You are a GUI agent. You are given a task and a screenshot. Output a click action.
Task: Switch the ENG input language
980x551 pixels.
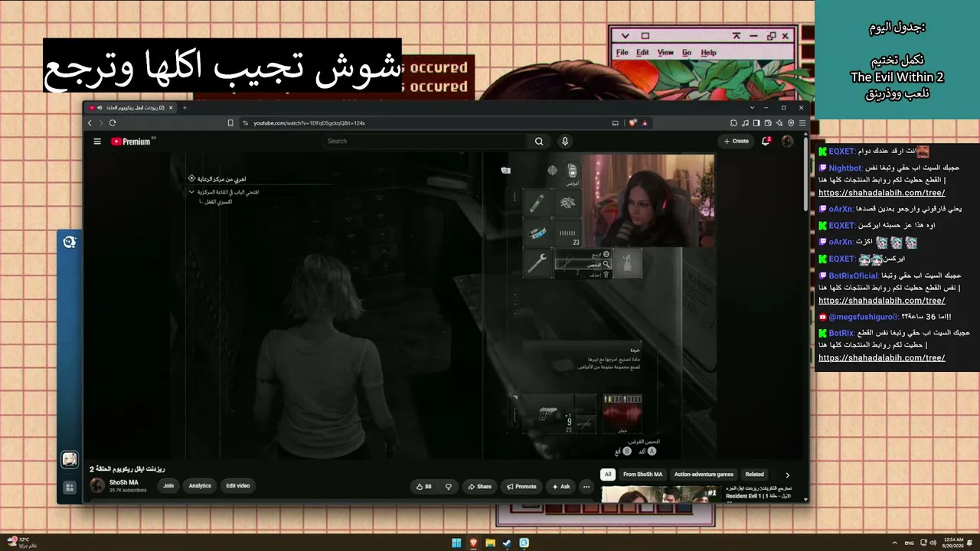coord(910,543)
